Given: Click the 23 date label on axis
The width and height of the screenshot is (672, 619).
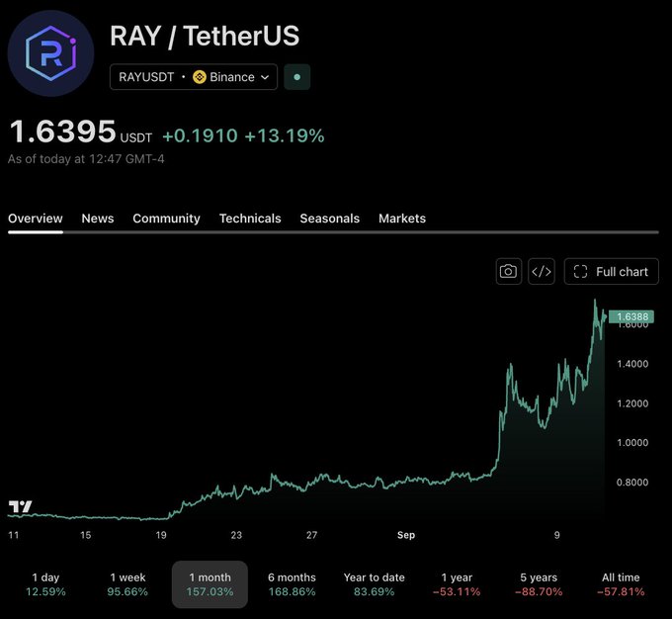Looking at the screenshot, I should [236, 535].
